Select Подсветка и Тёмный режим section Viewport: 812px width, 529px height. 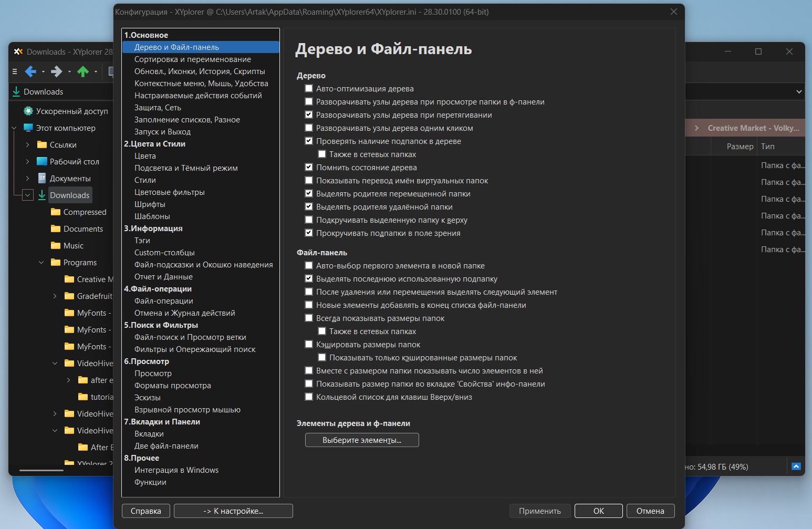[186, 168]
